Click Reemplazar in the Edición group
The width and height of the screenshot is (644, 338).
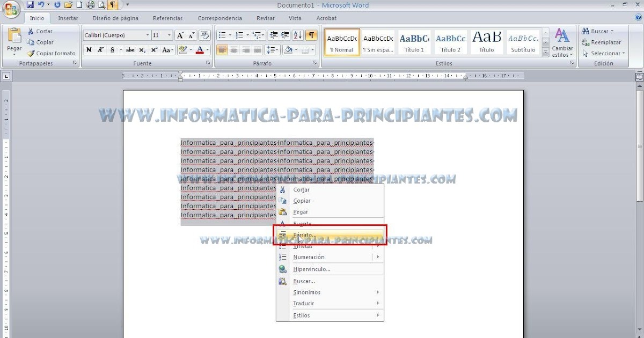coord(601,42)
